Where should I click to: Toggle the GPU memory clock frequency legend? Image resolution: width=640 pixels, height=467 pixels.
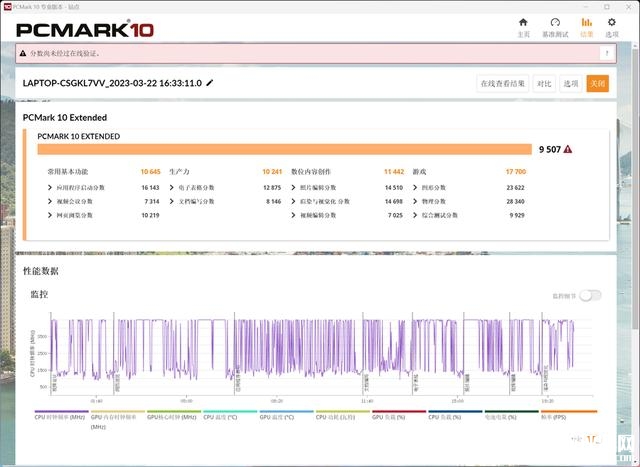(118, 420)
